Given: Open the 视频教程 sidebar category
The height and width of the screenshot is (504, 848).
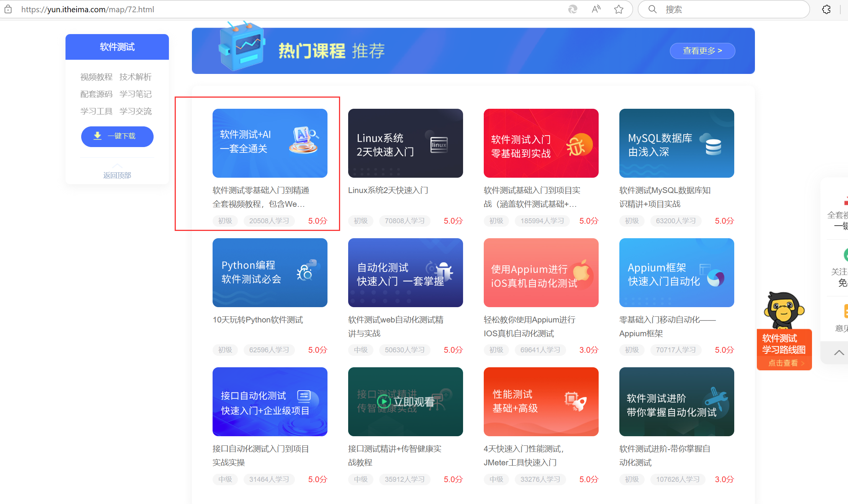Looking at the screenshot, I should [96, 77].
